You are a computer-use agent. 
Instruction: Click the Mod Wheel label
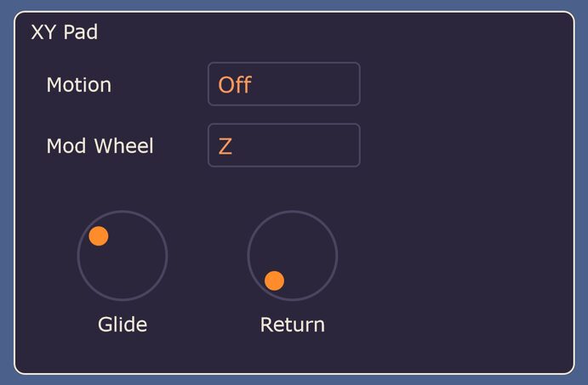pos(100,145)
